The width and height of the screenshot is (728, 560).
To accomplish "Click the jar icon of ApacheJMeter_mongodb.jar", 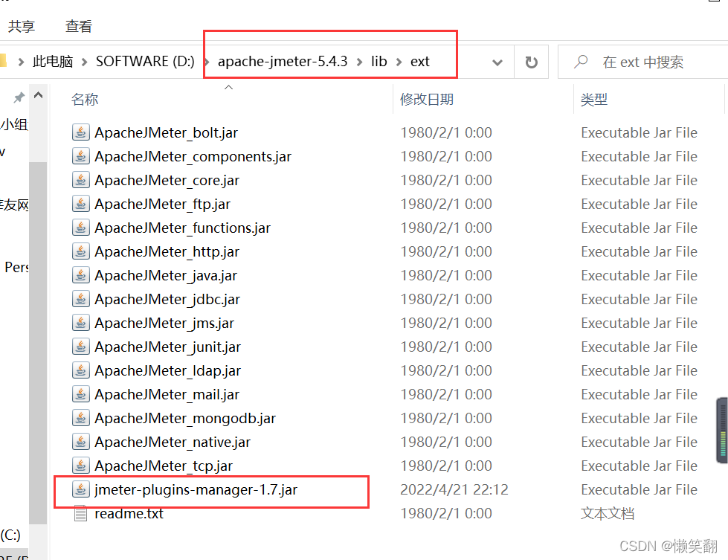I will (x=81, y=418).
